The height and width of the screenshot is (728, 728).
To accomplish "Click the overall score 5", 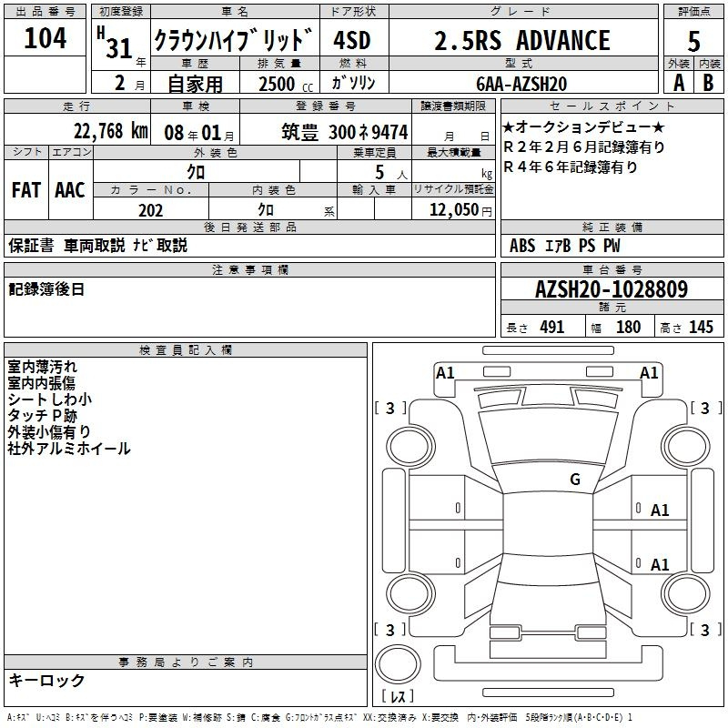I will [x=693, y=41].
